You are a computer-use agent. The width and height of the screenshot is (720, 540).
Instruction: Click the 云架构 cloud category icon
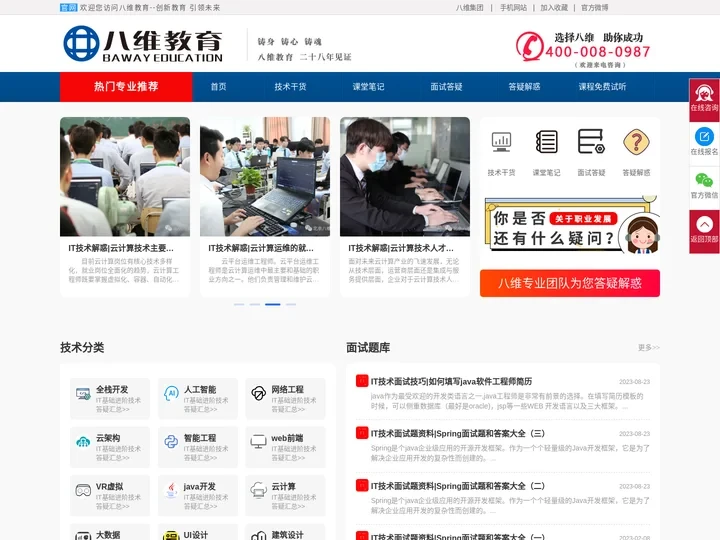coord(83,442)
